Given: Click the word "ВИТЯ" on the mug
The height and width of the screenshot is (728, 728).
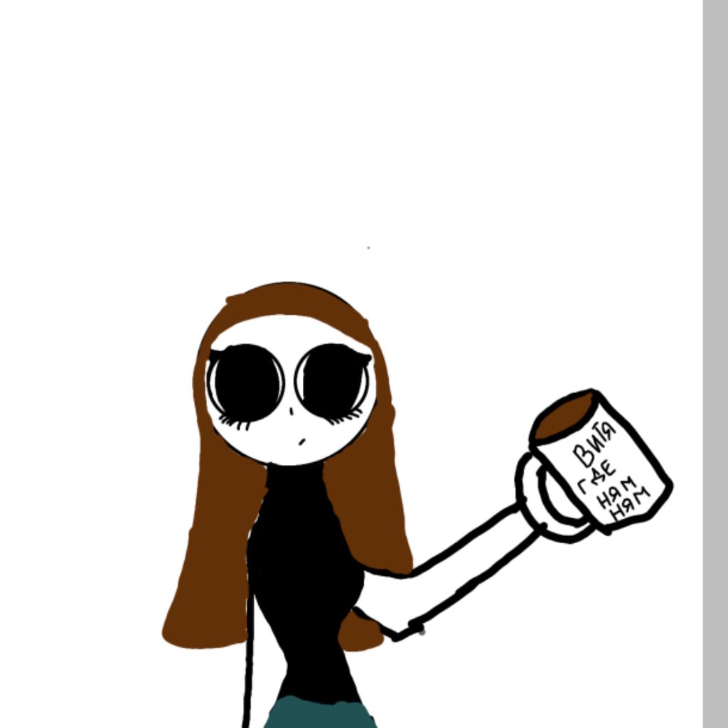Looking at the screenshot, I should tap(594, 444).
